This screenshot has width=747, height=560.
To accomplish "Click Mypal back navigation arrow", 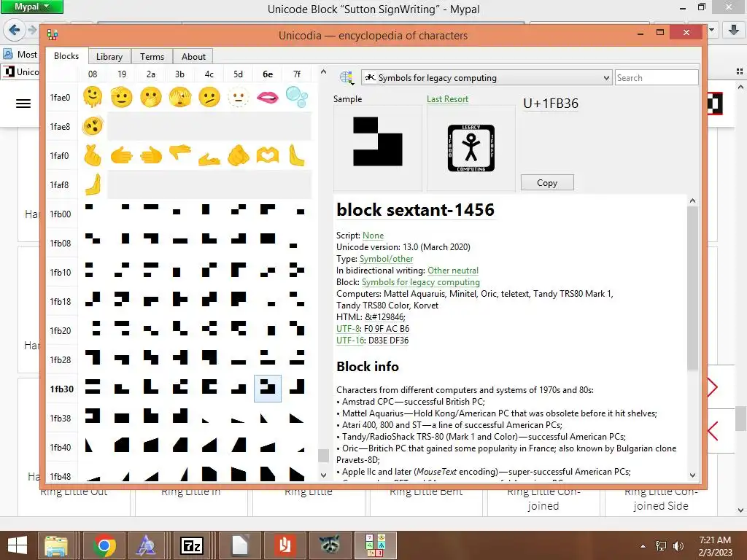I will click(x=15, y=30).
